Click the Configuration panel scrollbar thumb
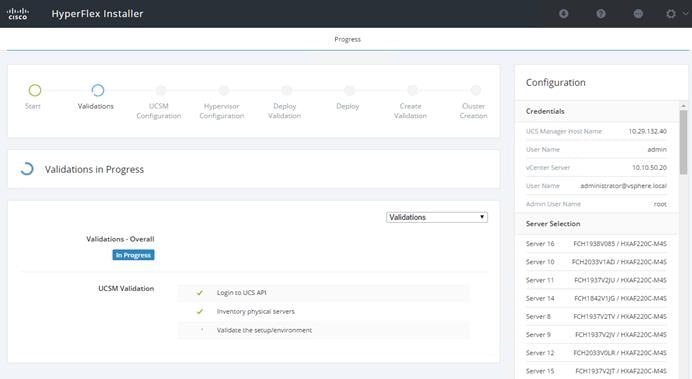The image size is (692, 379). pos(684,142)
